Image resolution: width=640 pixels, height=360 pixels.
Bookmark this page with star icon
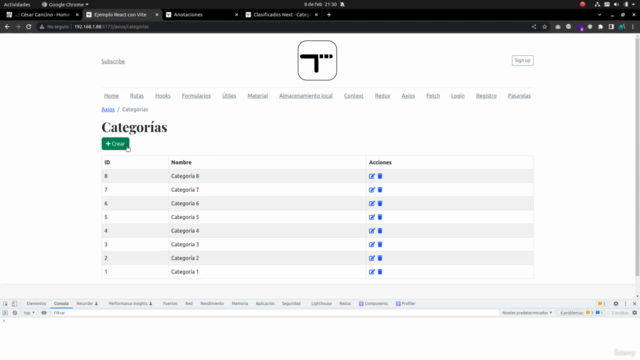pyautogui.click(x=544, y=27)
